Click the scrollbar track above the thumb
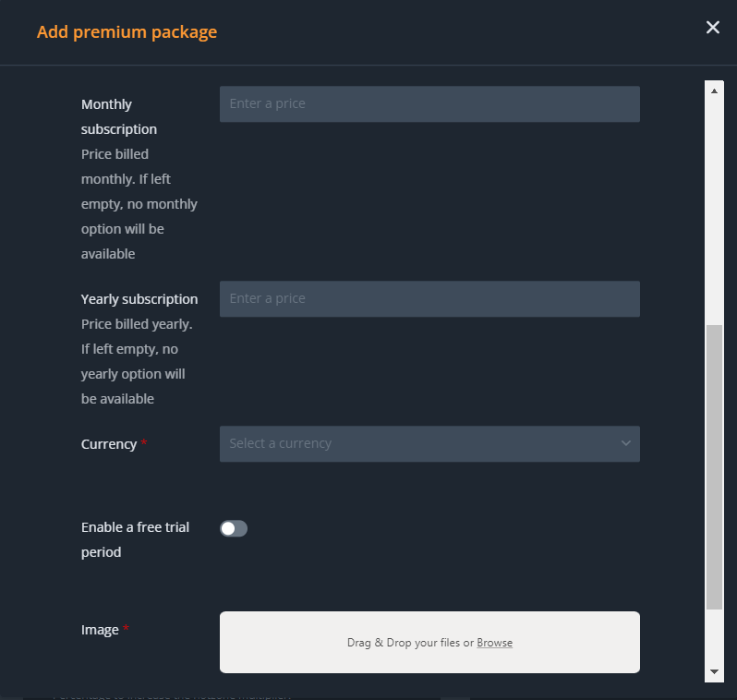This screenshot has height=700, width=737. click(714, 203)
